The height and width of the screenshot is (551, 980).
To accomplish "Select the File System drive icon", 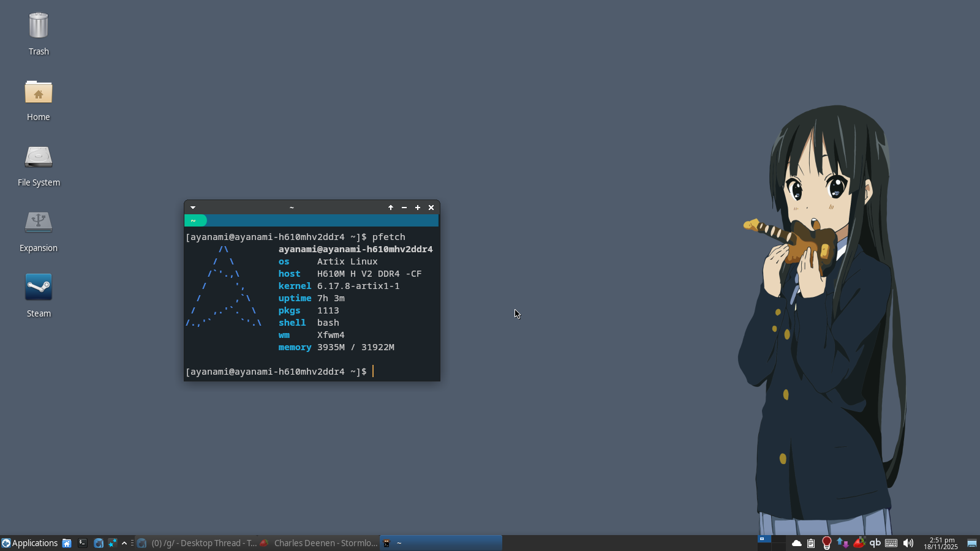I will click(39, 165).
